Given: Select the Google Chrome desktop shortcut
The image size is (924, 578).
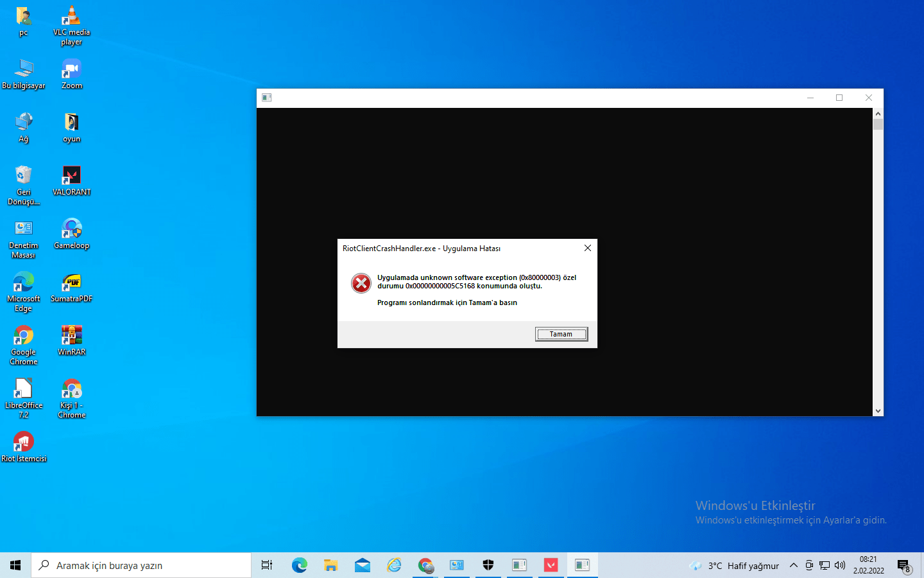Looking at the screenshot, I should coord(24,346).
